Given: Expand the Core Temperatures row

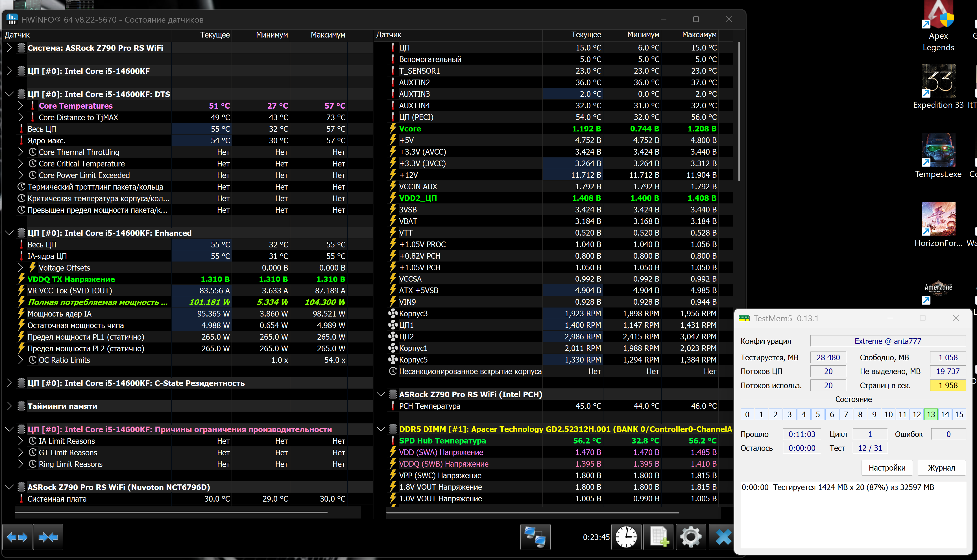Looking at the screenshot, I should point(21,106).
